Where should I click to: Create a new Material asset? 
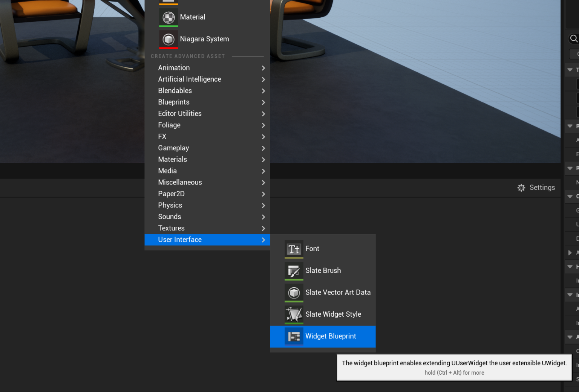coord(192,17)
